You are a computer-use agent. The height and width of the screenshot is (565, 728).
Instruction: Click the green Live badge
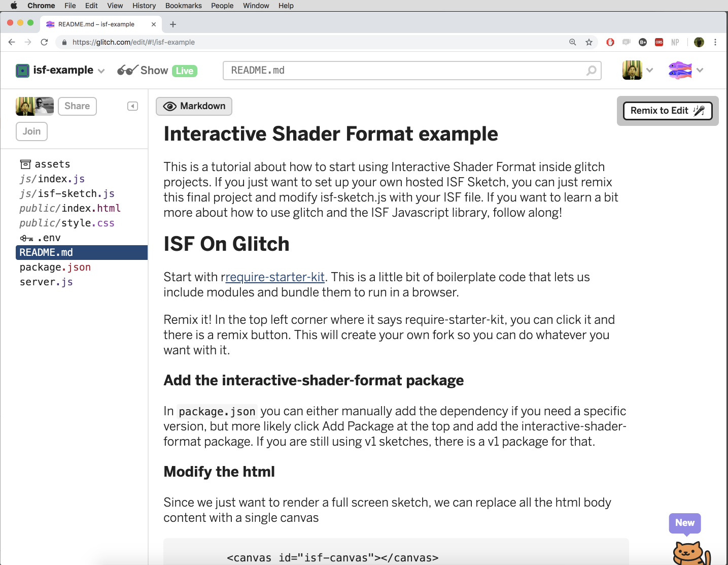coord(185,71)
